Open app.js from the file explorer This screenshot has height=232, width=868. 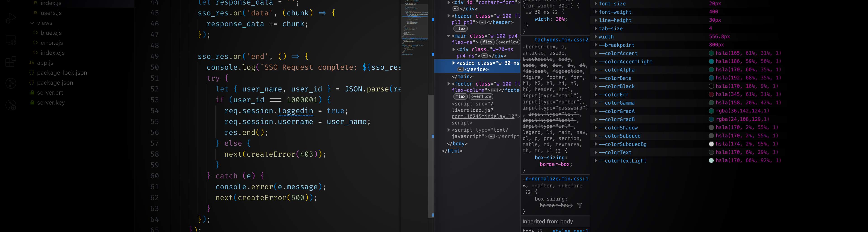(x=45, y=63)
